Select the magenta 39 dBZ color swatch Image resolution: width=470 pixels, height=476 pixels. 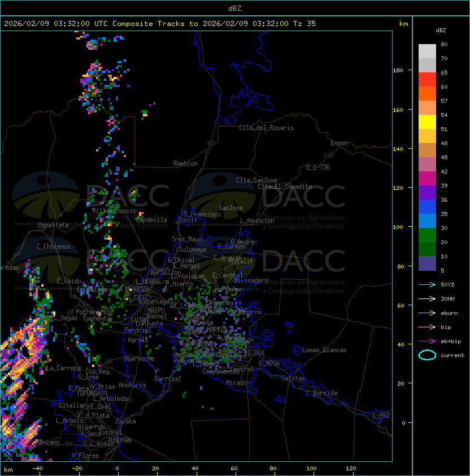pyautogui.click(x=427, y=179)
